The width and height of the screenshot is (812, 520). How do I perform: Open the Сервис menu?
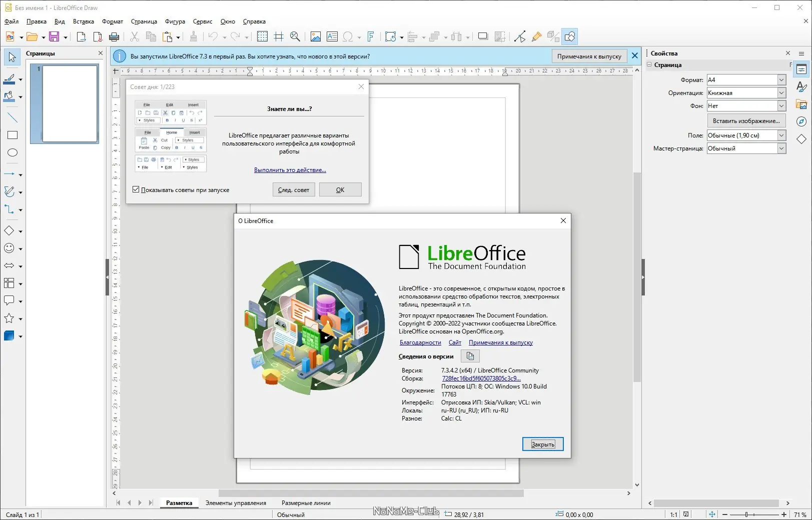coord(203,21)
